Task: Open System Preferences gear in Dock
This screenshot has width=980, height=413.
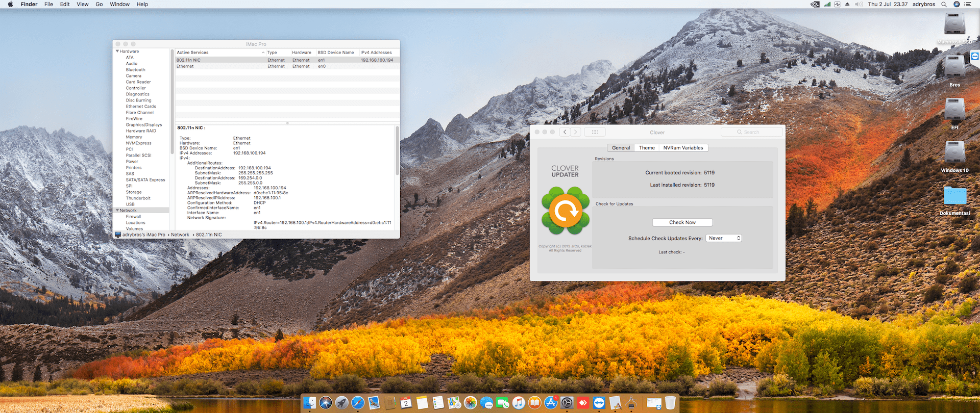Action: pos(567,403)
